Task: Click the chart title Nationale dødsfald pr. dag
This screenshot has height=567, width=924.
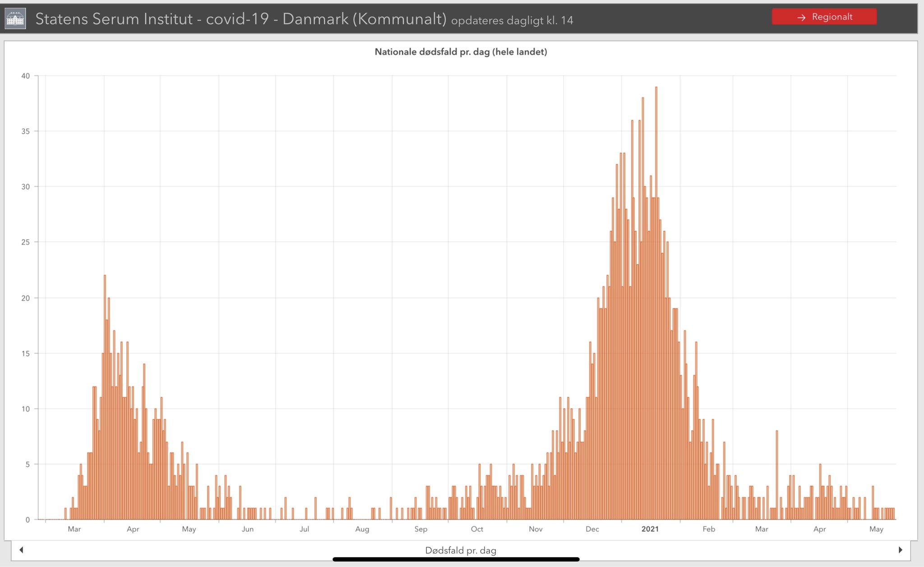Action: [461, 52]
